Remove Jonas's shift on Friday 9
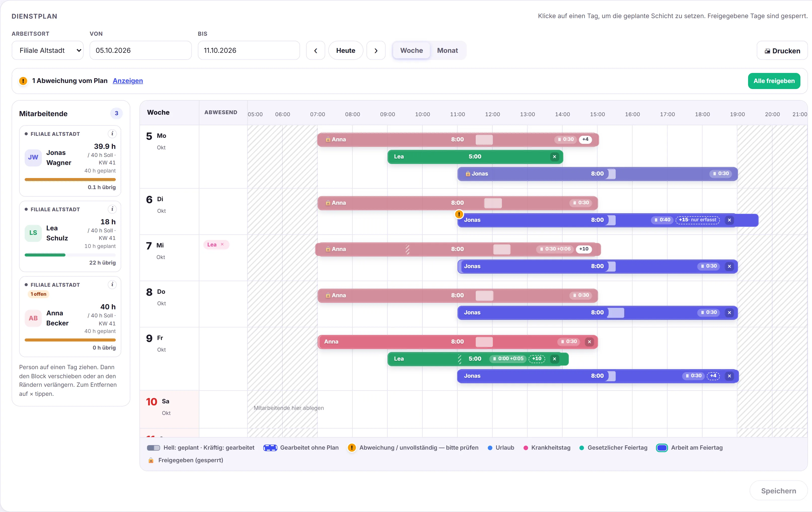812x512 pixels. 729,376
